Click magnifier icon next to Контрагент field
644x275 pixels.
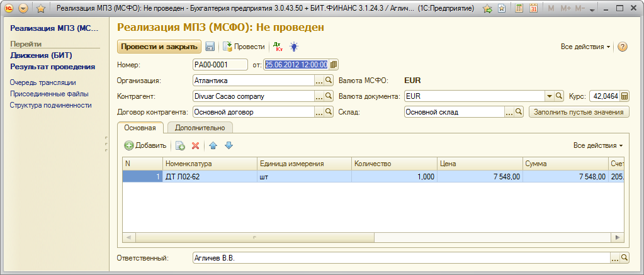click(328, 96)
